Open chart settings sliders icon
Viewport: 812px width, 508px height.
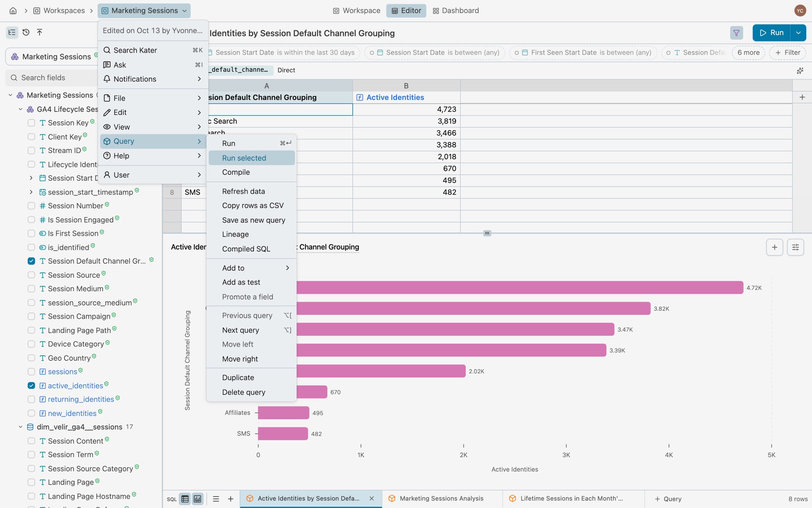point(795,247)
